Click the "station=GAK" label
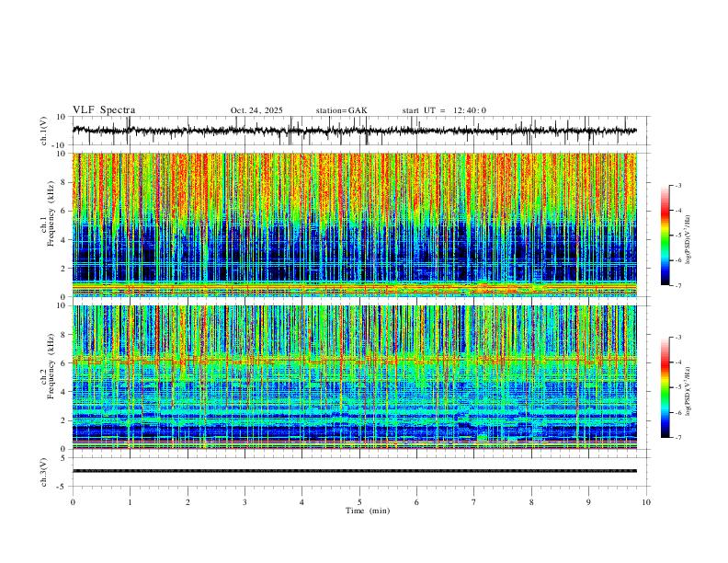The width and height of the screenshot is (728, 563). [x=341, y=110]
